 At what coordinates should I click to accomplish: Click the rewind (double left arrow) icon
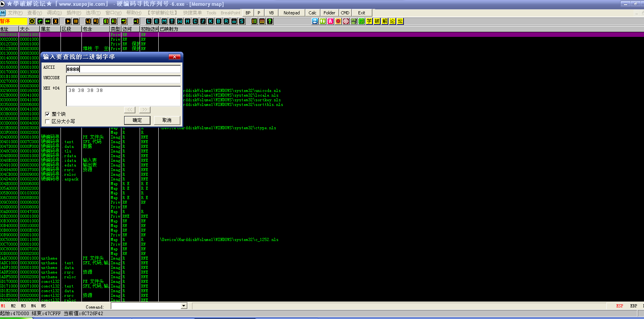[48, 21]
